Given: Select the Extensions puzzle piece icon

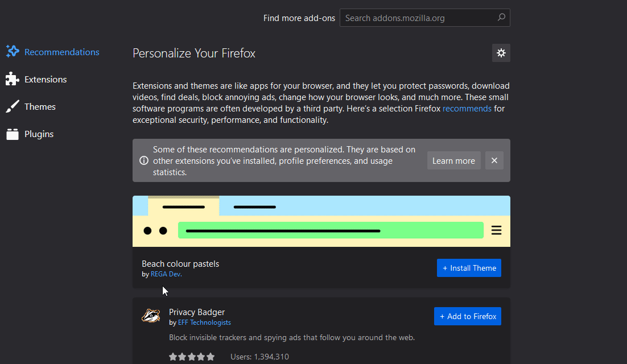Looking at the screenshot, I should [x=13, y=79].
